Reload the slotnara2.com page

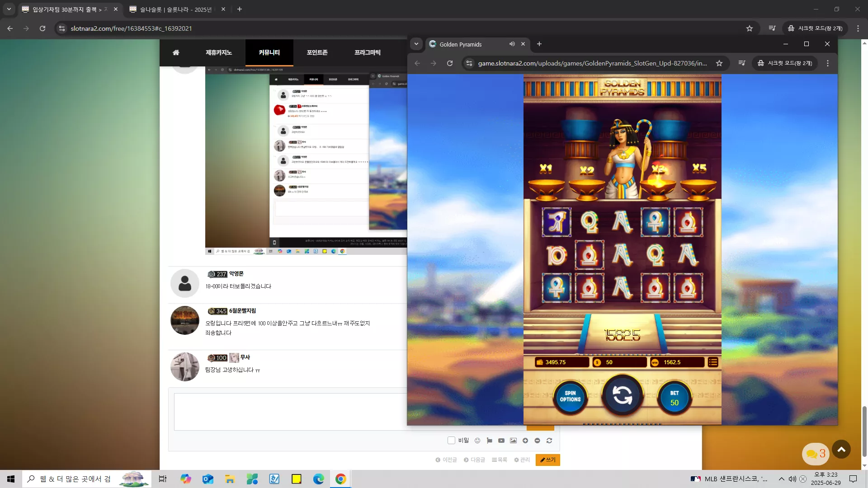click(42, 28)
